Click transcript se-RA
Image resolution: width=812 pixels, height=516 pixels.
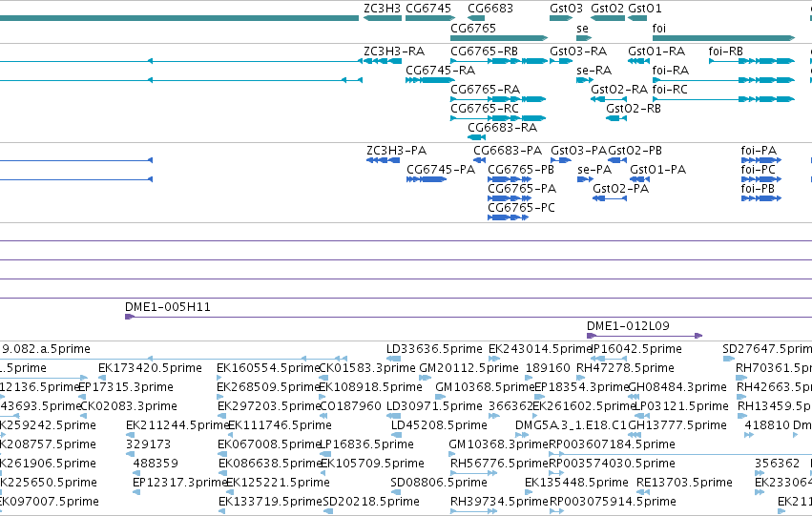[x=594, y=71]
